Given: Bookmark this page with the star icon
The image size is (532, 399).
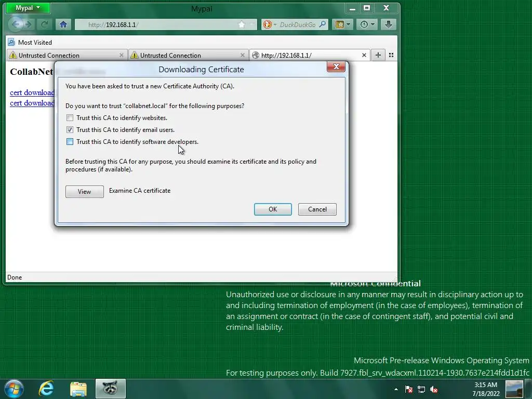Looking at the screenshot, I should pos(242,25).
